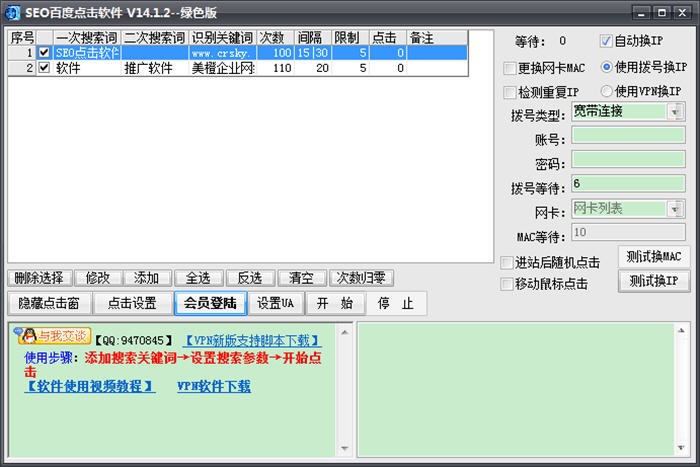This screenshot has height=467, width=700.
Task: Click 间隔 column header
Action: click(313, 38)
